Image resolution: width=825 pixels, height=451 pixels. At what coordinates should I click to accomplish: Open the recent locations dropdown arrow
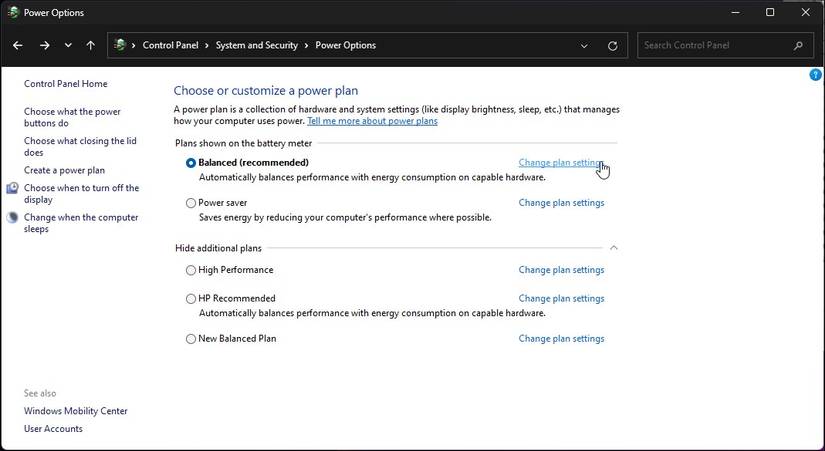pyautogui.click(x=68, y=45)
